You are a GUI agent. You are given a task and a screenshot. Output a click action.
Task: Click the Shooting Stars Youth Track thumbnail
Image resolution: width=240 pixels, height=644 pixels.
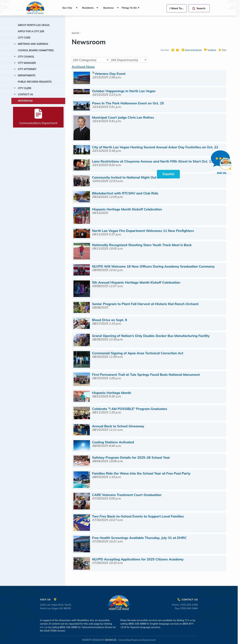82,251
